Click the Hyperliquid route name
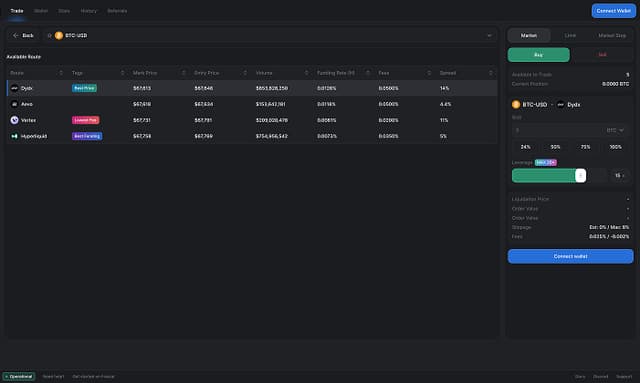This screenshot has height=383, width=640. (34, 136)
